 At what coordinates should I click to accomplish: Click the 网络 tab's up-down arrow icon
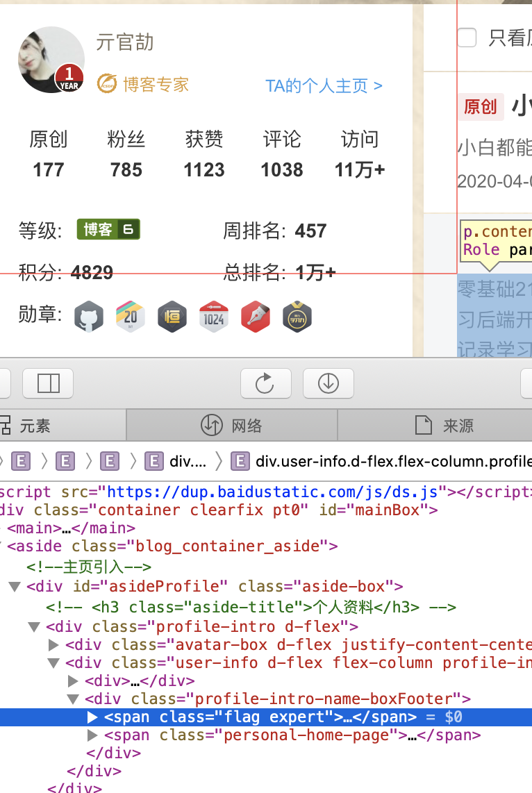211,425
